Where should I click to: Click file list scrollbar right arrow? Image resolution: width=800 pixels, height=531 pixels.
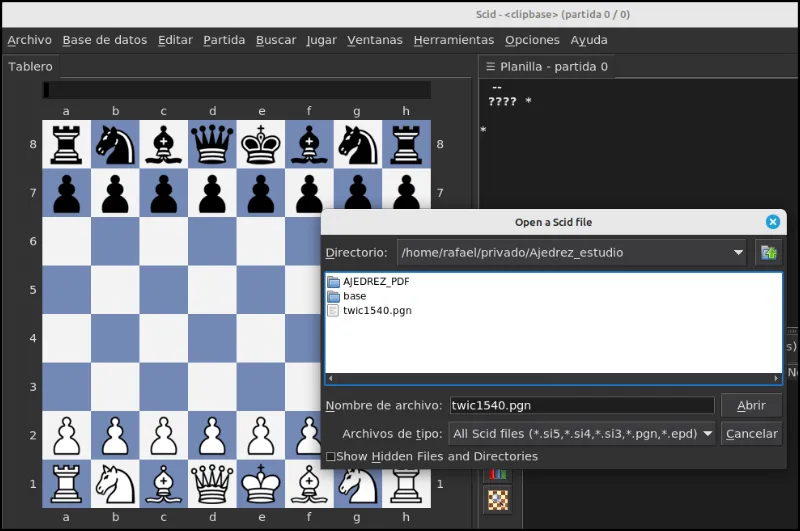(776, 378)
